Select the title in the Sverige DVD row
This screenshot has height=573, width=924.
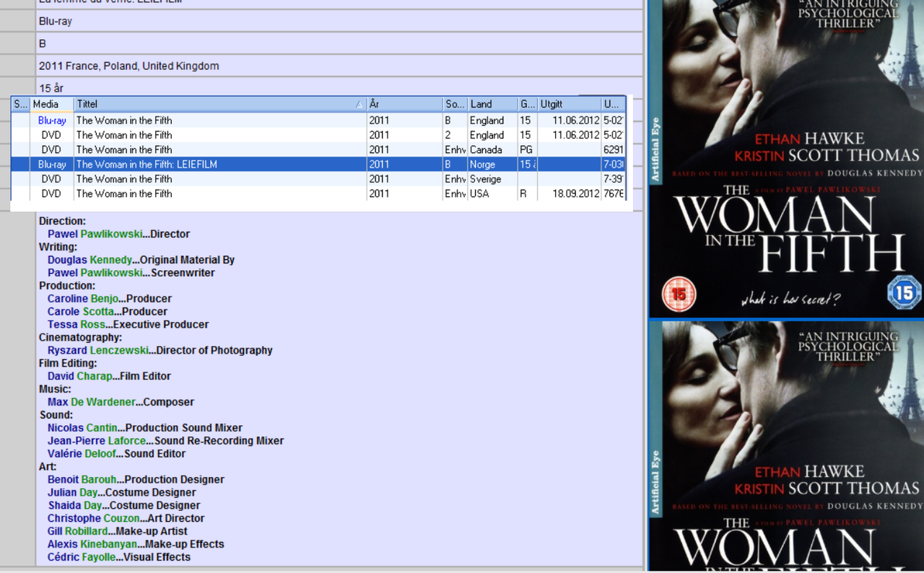point(124,179)
